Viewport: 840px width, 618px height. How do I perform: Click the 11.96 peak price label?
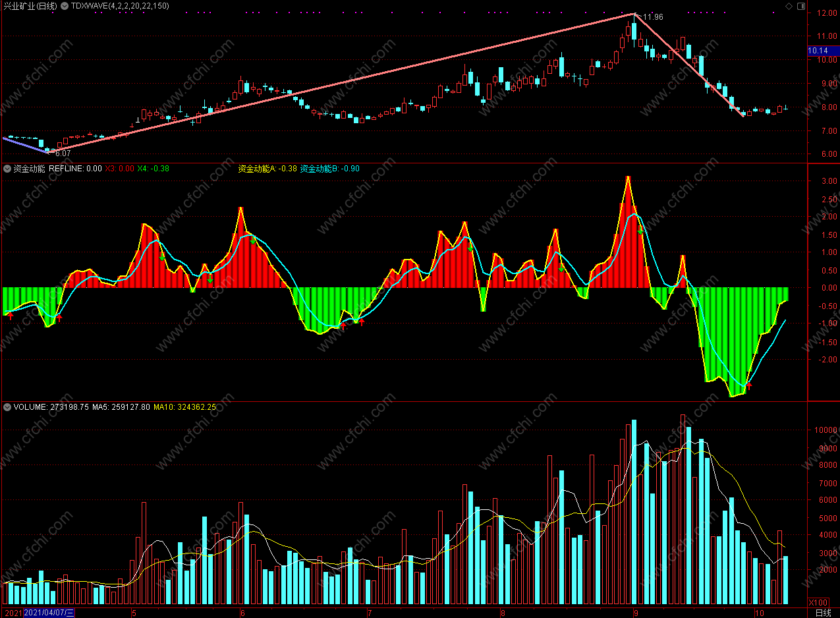652,17
